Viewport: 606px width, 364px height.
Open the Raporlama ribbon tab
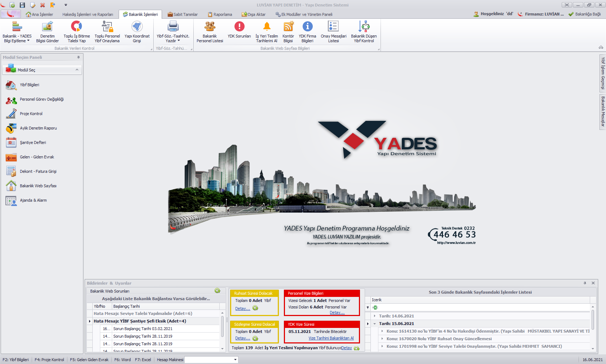tap(220, 14)
